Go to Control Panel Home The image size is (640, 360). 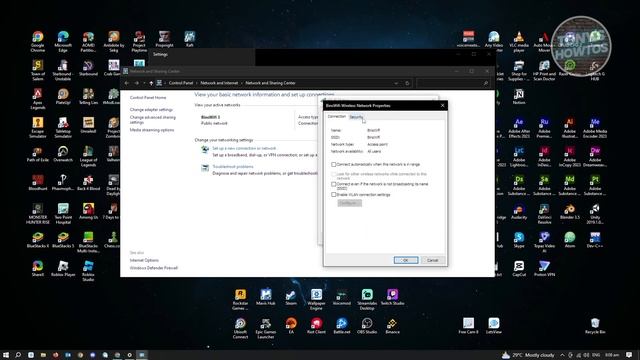(x=148, y=98)
